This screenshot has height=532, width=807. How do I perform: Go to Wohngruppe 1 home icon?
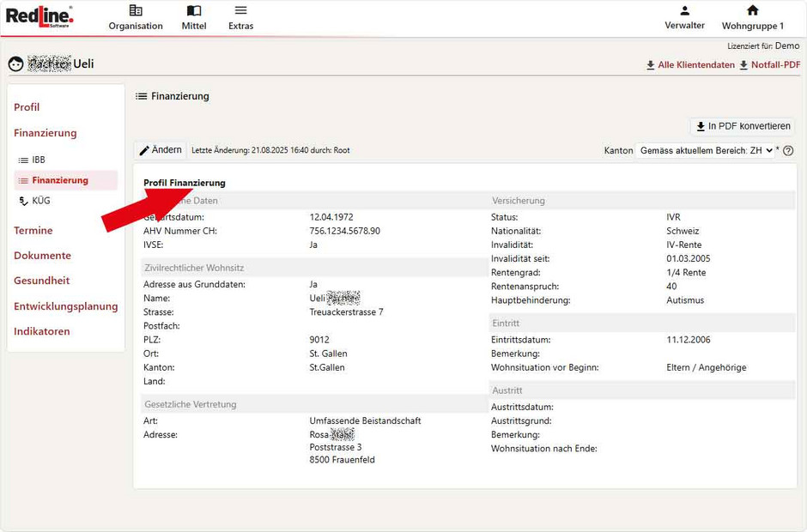(752, 11)
